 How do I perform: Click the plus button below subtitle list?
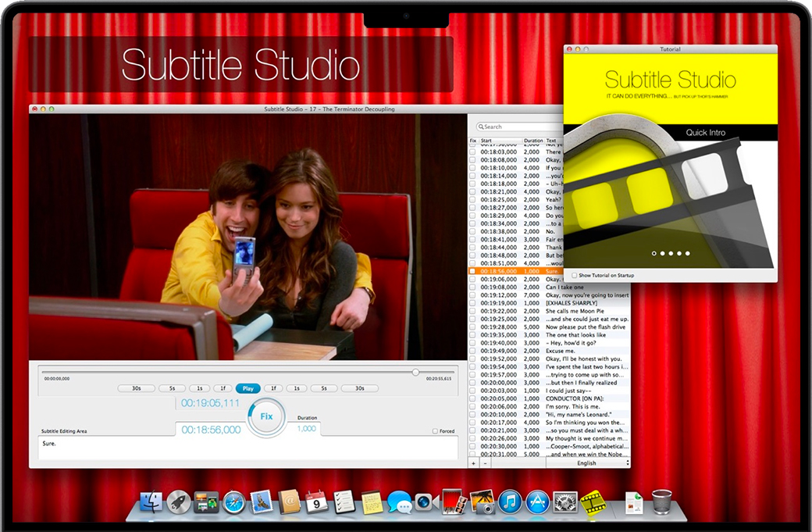(x=473, y=463)
